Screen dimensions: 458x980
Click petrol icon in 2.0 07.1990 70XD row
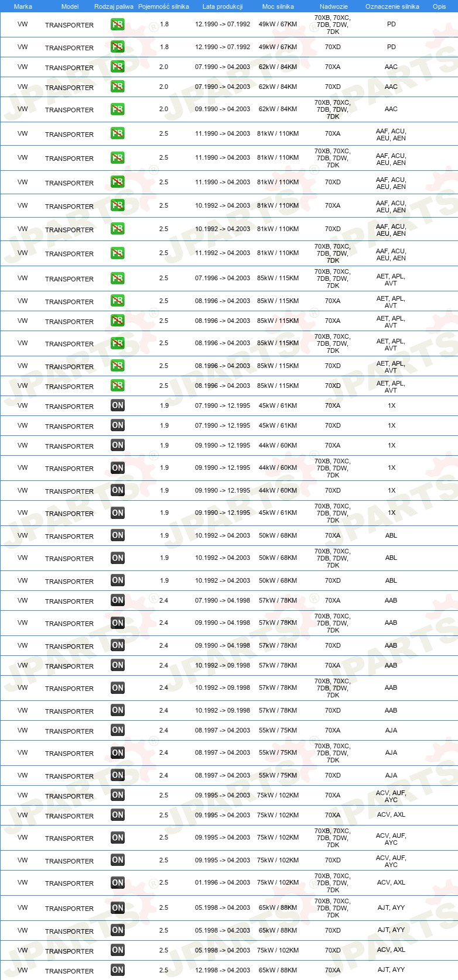(x=118, y=87)
